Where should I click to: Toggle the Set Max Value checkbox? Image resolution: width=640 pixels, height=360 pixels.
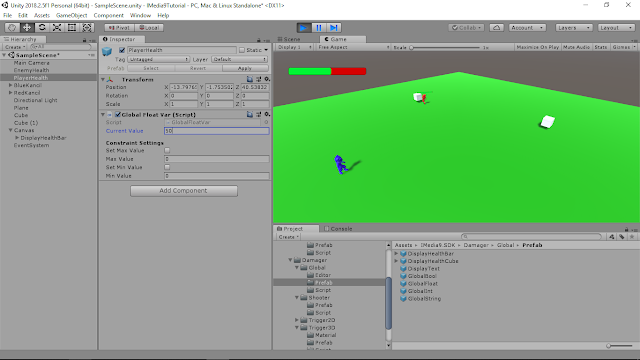167,151
